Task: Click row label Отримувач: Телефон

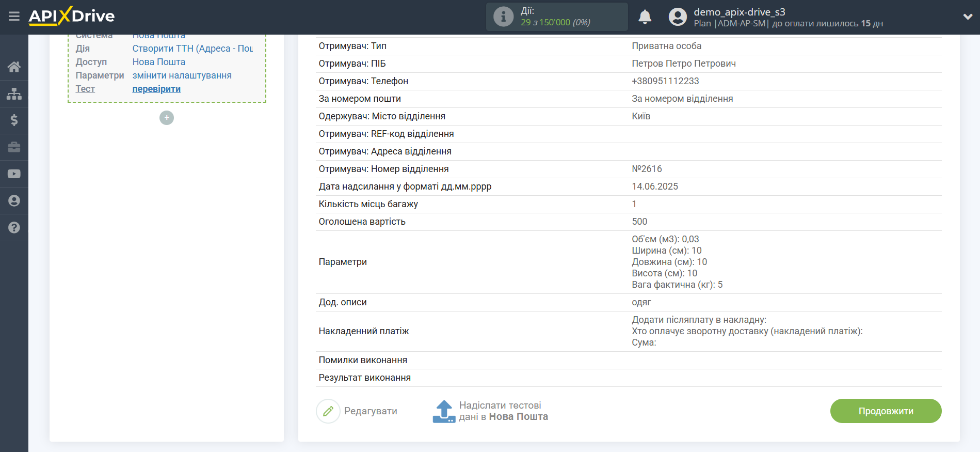Action: pos(363,81)
